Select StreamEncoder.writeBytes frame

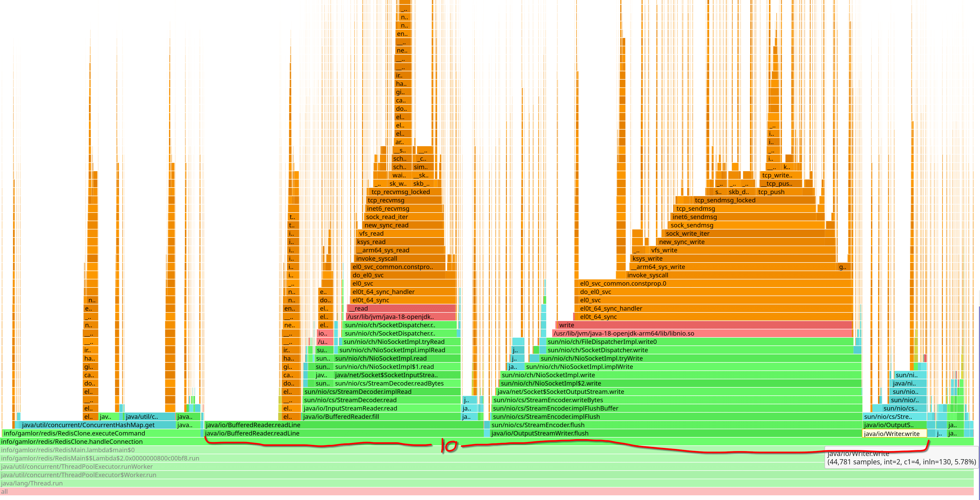tap(677, 400)
